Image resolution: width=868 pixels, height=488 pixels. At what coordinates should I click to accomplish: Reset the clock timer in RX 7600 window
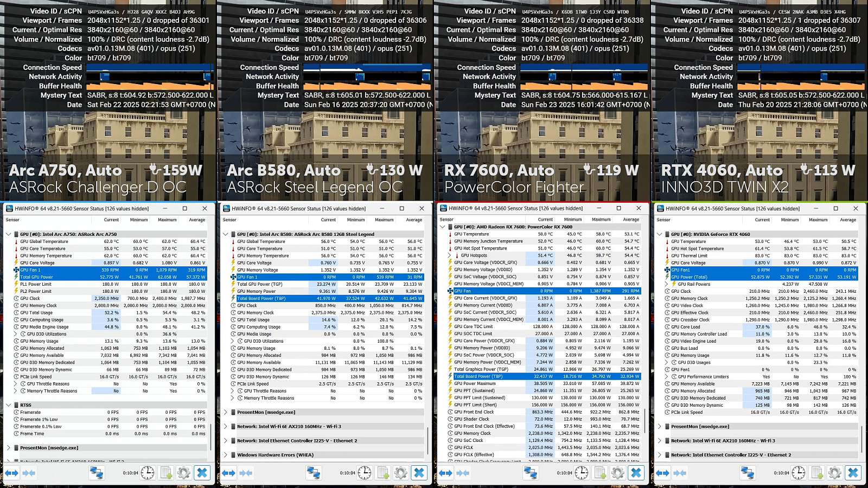582,473
